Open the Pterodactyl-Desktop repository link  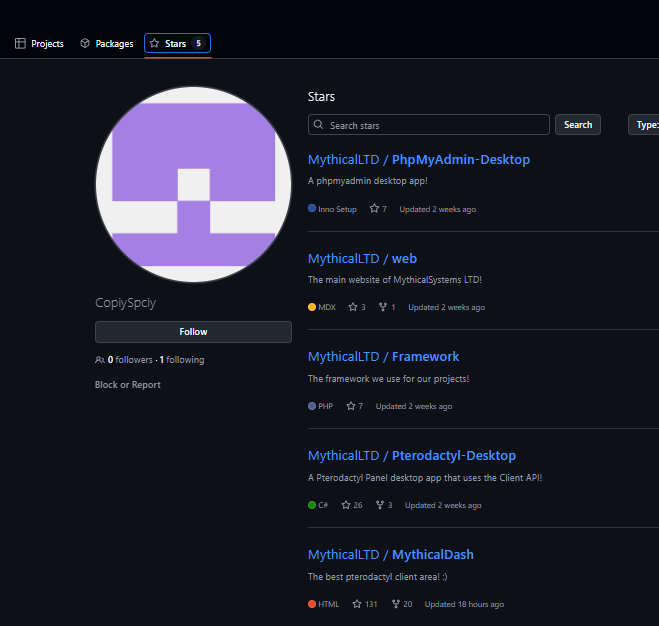tap(453, 456)
